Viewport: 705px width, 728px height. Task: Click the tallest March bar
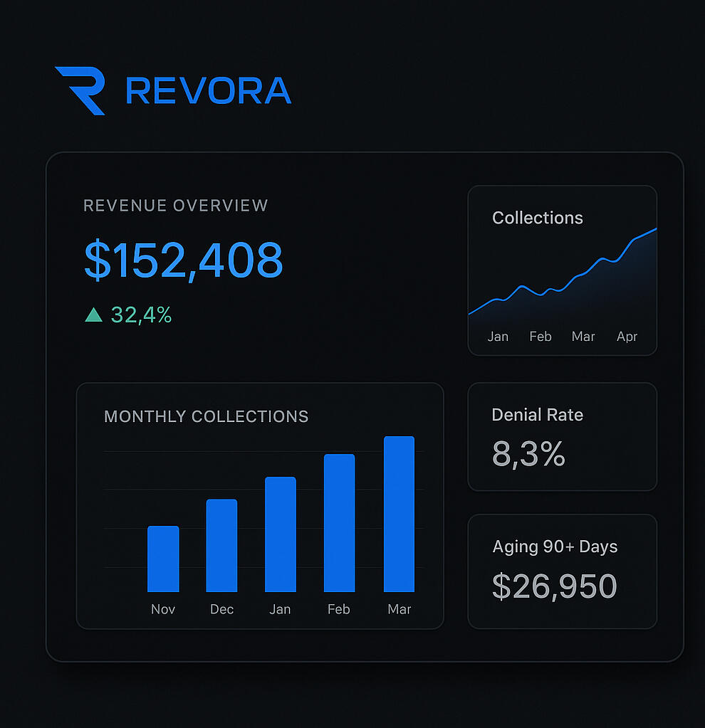coord(399,514)
